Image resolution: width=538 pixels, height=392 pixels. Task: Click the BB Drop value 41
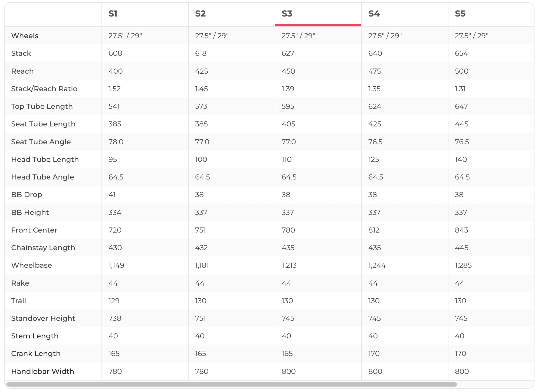tap(112, 195)
